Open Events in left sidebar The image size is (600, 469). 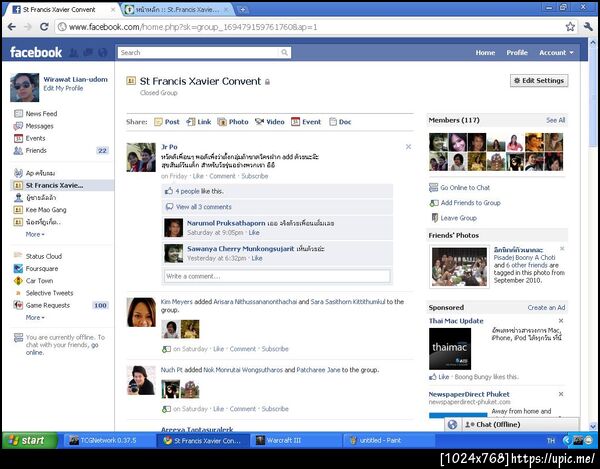point(29,138)
